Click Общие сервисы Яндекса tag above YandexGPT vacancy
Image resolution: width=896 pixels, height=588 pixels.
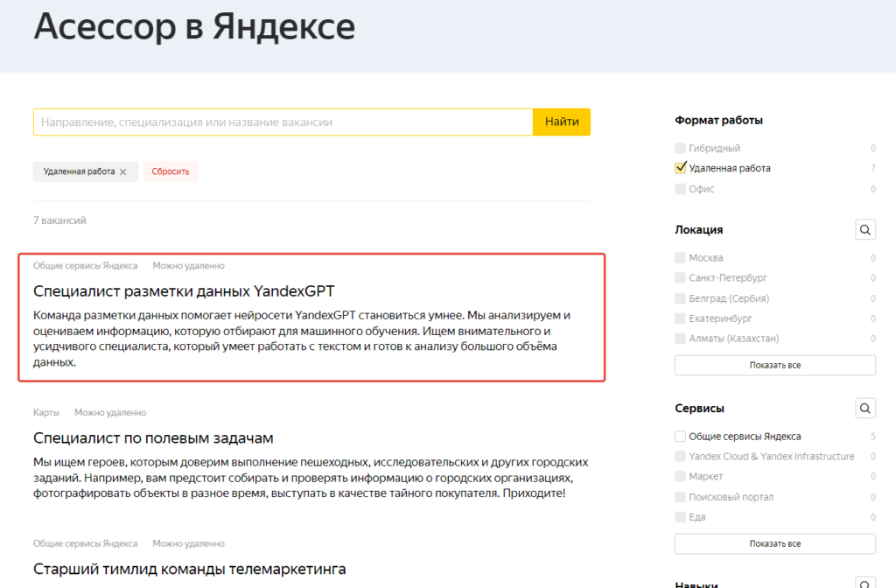(x=85, y=266)
